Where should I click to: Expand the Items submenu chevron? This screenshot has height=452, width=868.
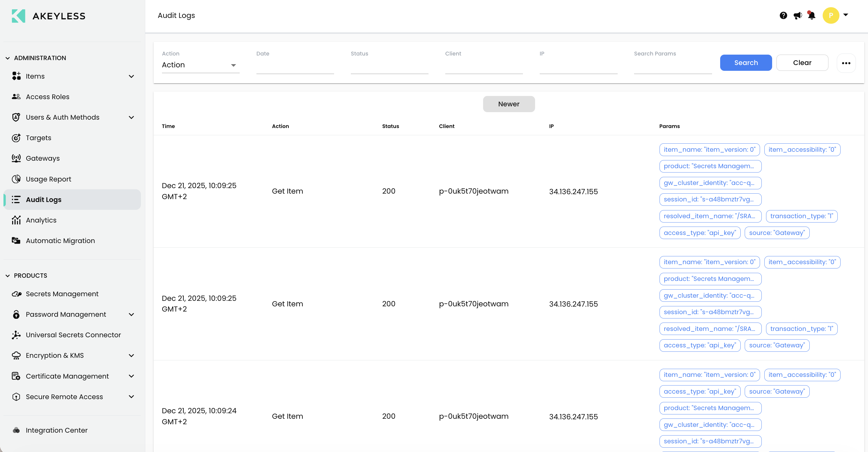131,76
